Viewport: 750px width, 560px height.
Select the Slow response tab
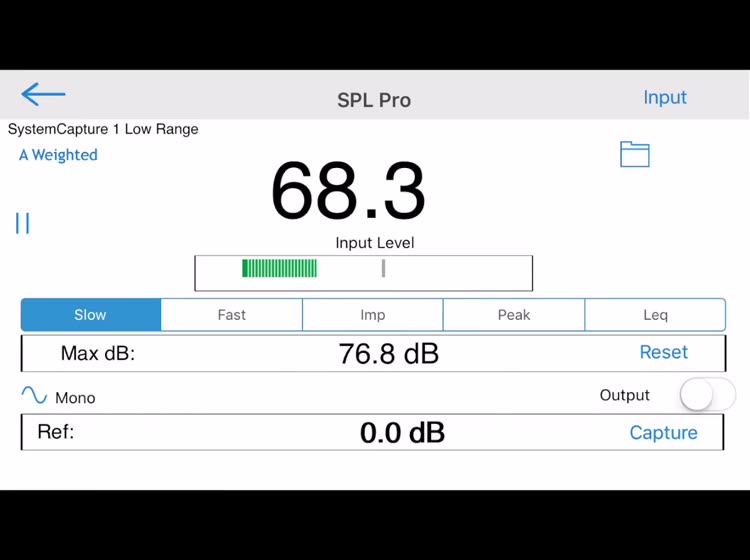click(91, 315)
